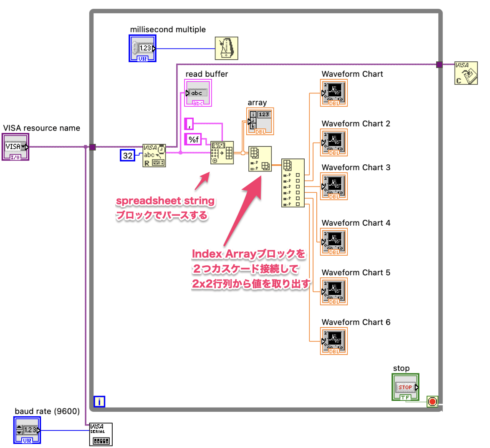Image resolution: width=490 pixels, height=448 pixels.
Task: Click the VISA Close node outside the loop
Action: point(466,73)
